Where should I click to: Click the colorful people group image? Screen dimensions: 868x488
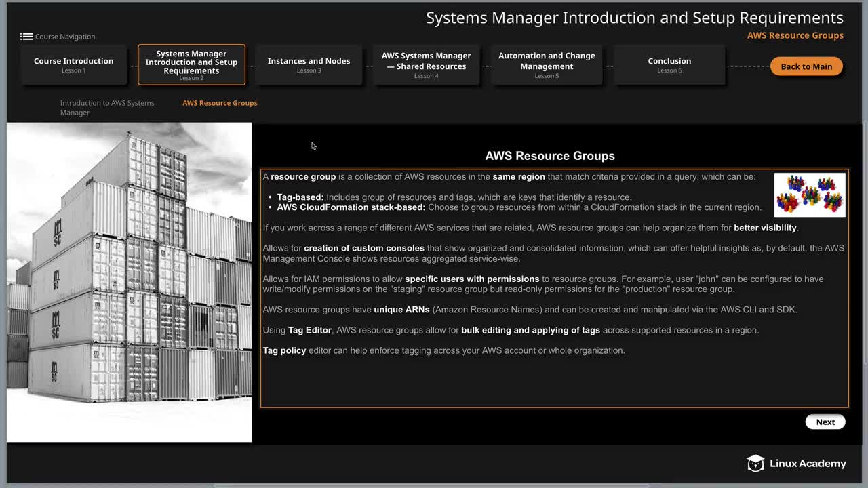pos(810,195)
